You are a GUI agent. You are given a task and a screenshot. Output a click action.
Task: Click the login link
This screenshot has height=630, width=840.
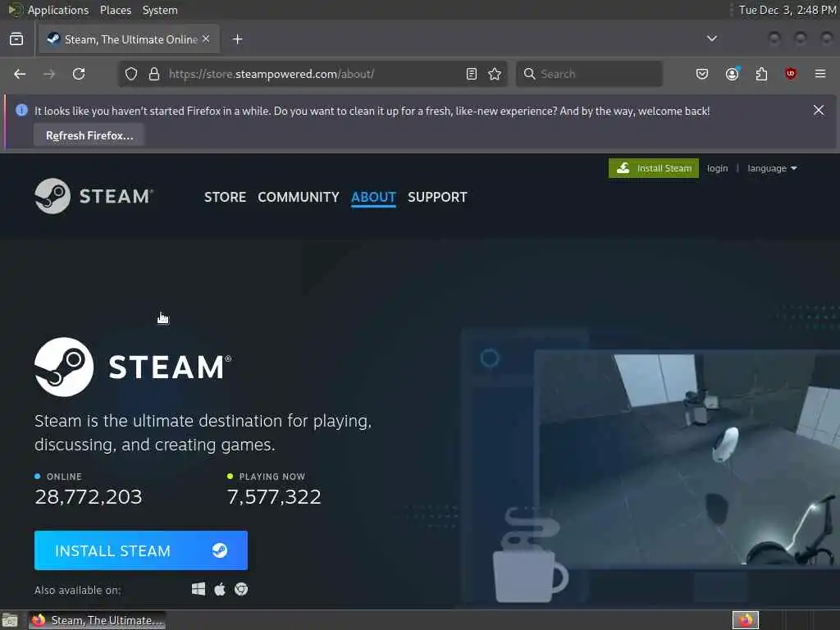(717, 168)
